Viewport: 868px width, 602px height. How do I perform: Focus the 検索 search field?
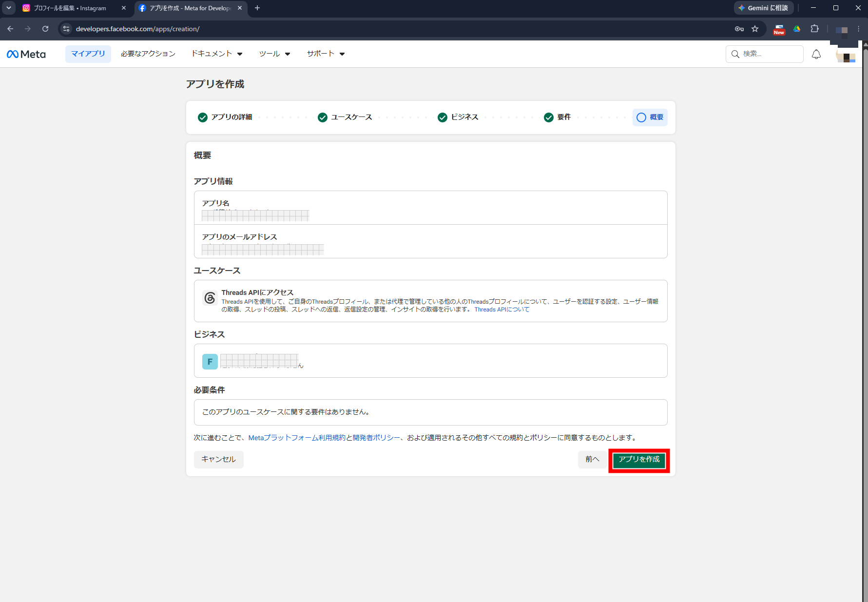[764, 54]
